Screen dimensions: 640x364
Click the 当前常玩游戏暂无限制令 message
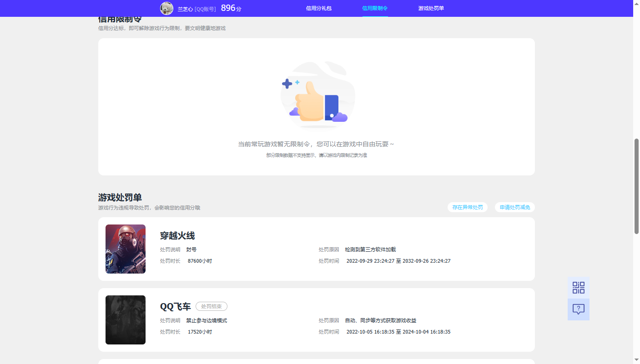316,144
